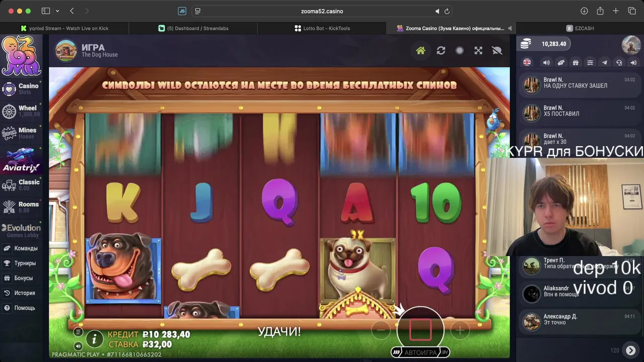Screen dimensions: 644x362
Task: Open the gift box icon in chat toolbar
Action: (576, 62)
